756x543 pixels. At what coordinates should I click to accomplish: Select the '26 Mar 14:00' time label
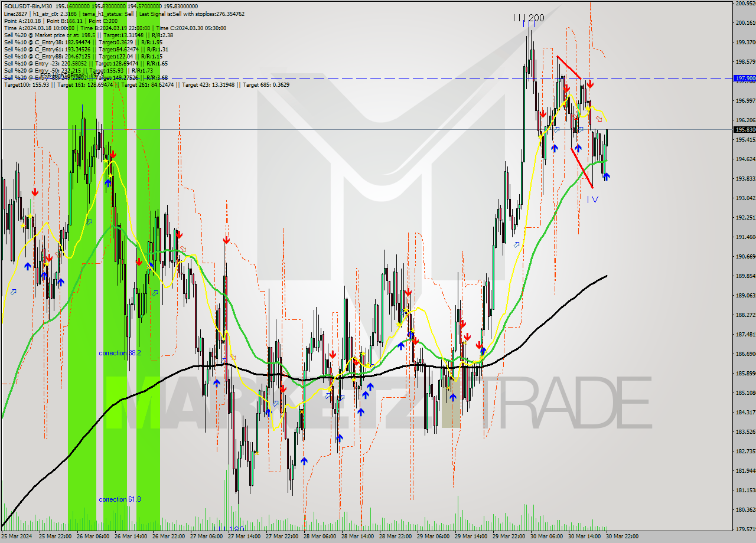pos(131,537)
